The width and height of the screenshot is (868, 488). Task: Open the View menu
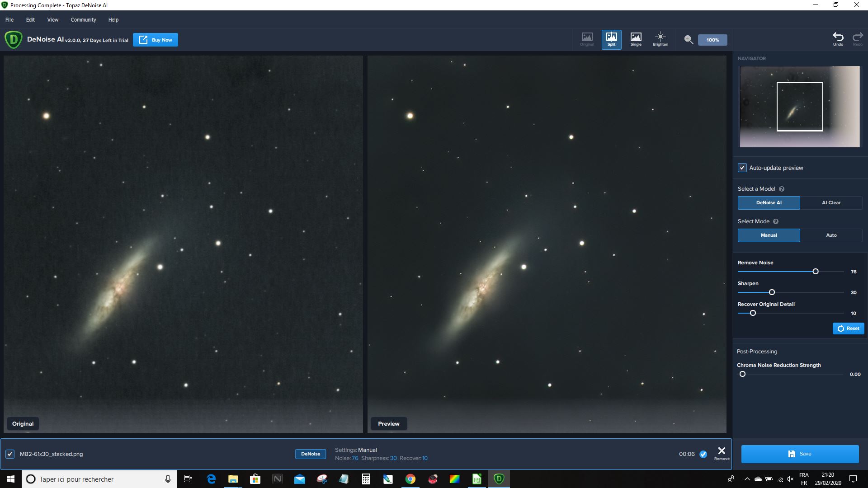click(53, 20)
